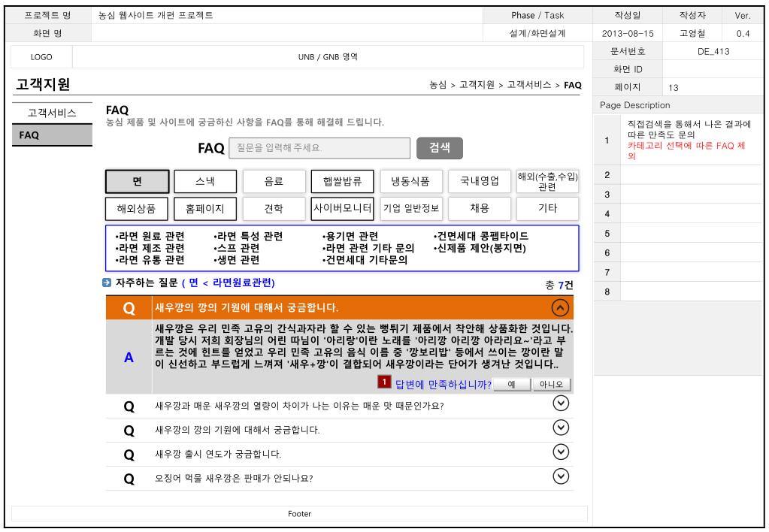Open 신제품 제안(봉지면) subcategory

pyautogui.click(x=480, y=248)
